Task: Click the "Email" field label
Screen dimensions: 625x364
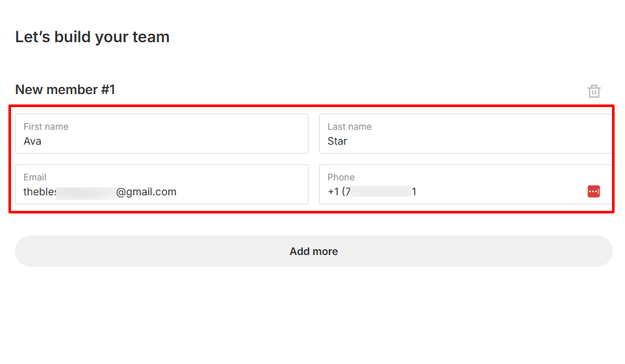Action: coord(35,177)
